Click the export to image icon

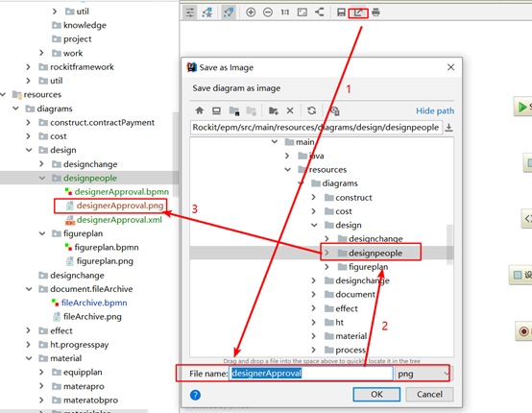coord(358,12)
